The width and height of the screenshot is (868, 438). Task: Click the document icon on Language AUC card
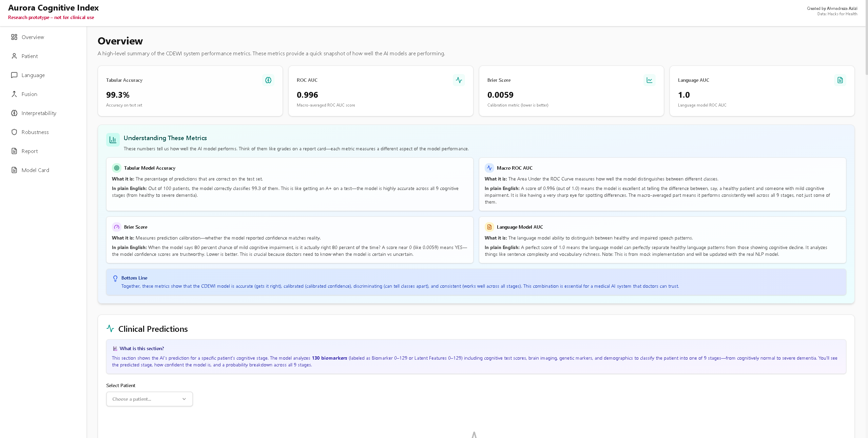(840, 80)
